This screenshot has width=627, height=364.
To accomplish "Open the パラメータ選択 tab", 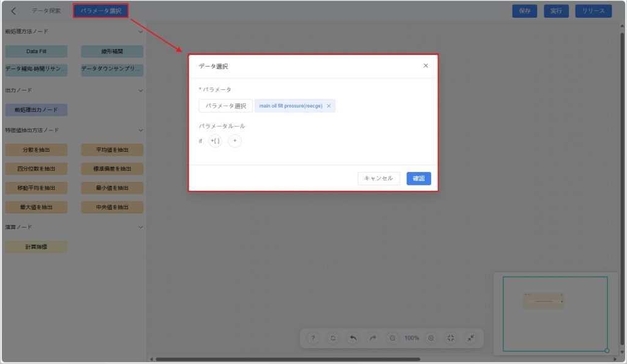I will tap(100, 11).
